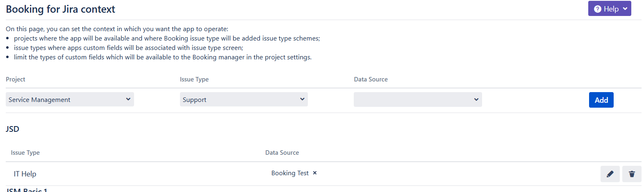Open the Support issue type dropdown
Screen dimensions: 644x192
243,99
